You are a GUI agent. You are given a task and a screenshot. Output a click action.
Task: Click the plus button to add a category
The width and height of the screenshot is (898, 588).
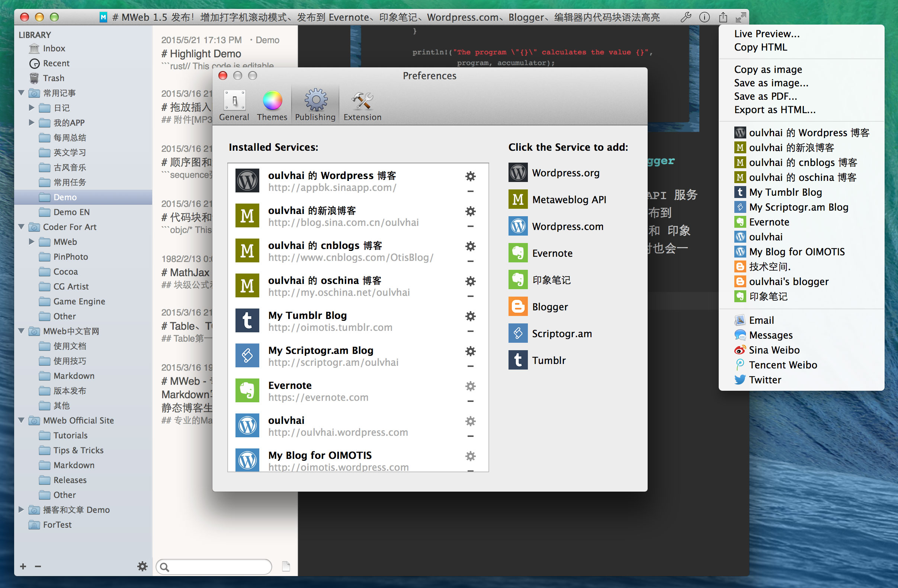pyautogui.click(x=23, y=566)
